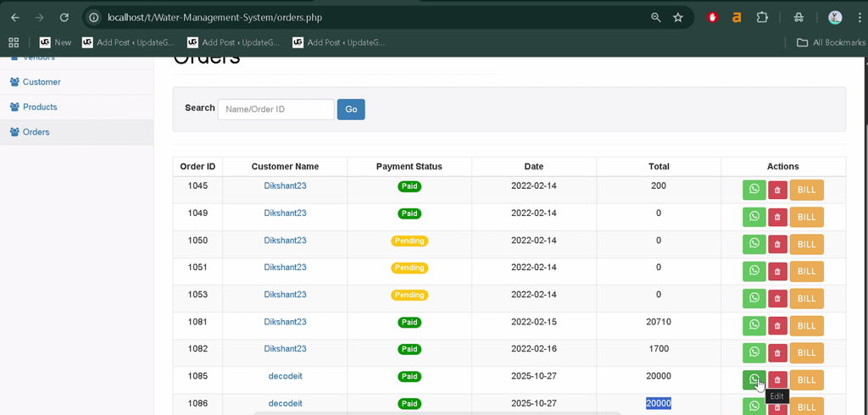Open BILL for order 1051

click(807, 272)
